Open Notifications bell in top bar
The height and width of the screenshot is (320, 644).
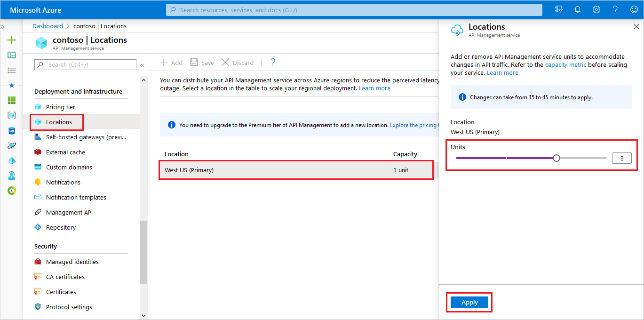(x=578, y=9)
